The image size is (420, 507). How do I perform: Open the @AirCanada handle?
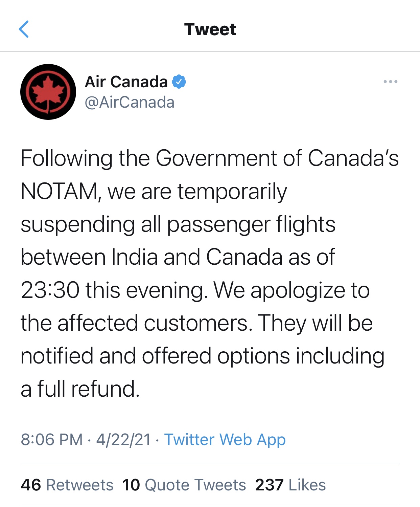[x=130, y=102]
